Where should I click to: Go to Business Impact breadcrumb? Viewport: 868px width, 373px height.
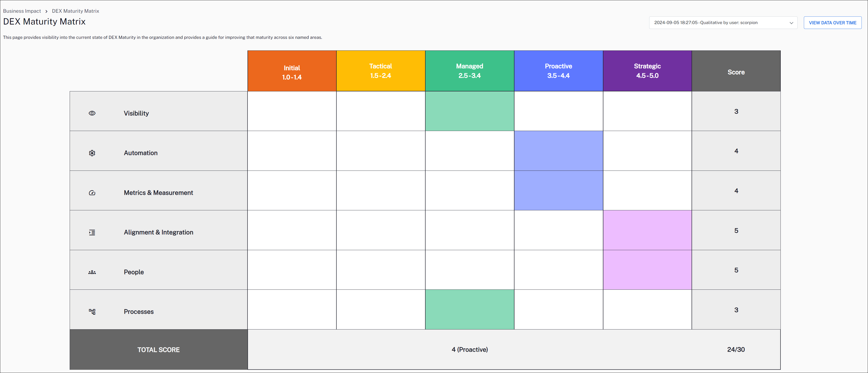(22, 11)
